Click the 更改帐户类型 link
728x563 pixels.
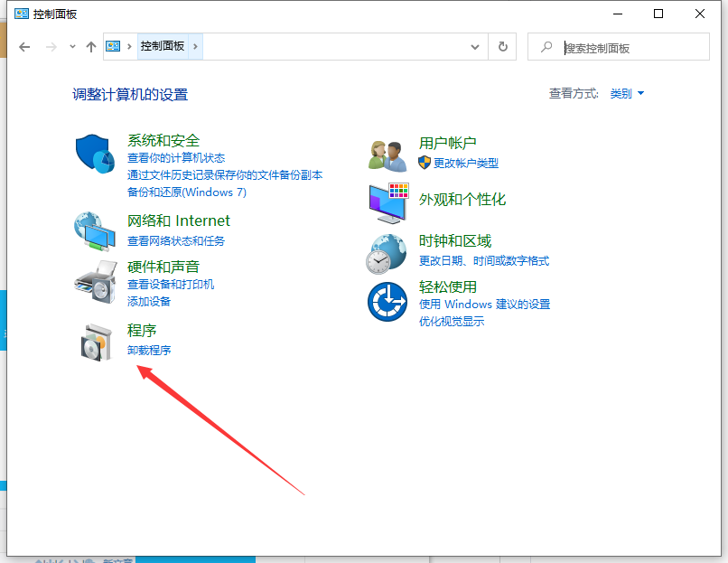tap(465, 164)
